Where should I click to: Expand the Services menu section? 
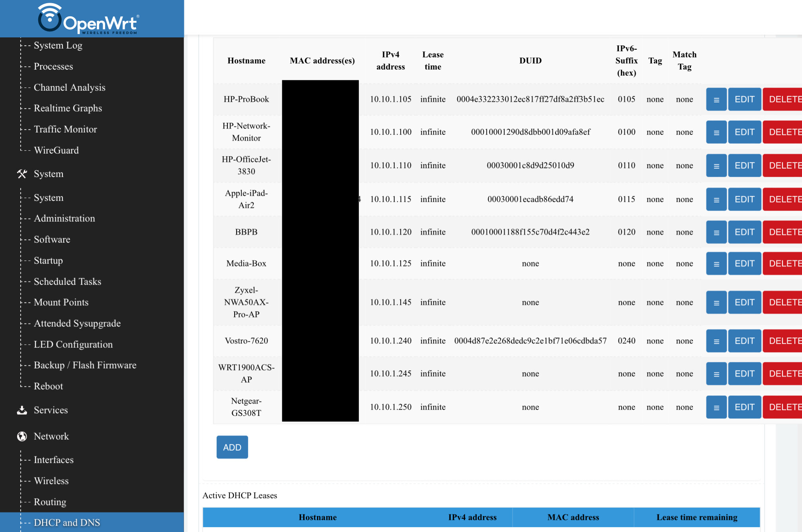coord(51,410)
